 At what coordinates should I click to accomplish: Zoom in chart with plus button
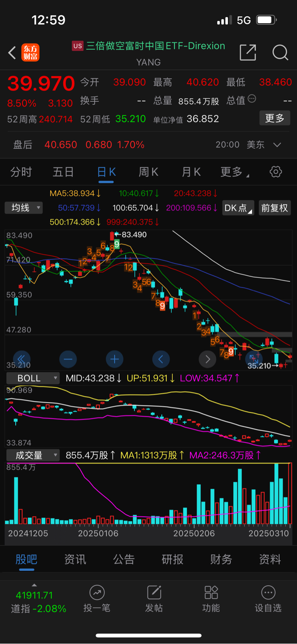(114, 359)
